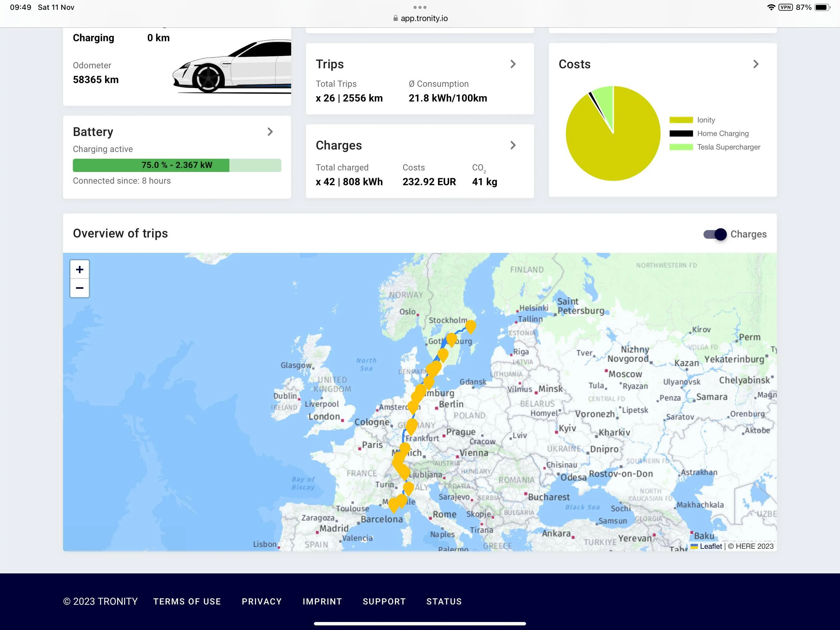Click the 'Connected since: 8 hours' text

pos(122,181)
